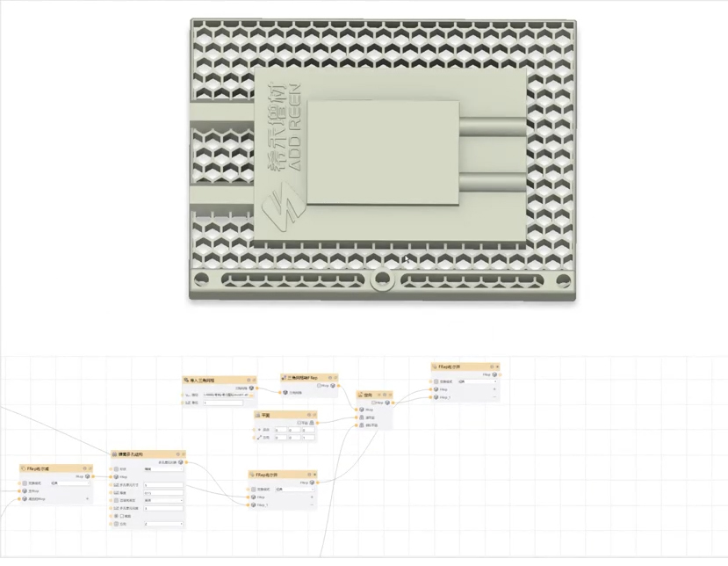Click the FRep output cube icon on mesh-to-FRep node
The width and height of the screenshot is (728, 566).
(333, 385)
